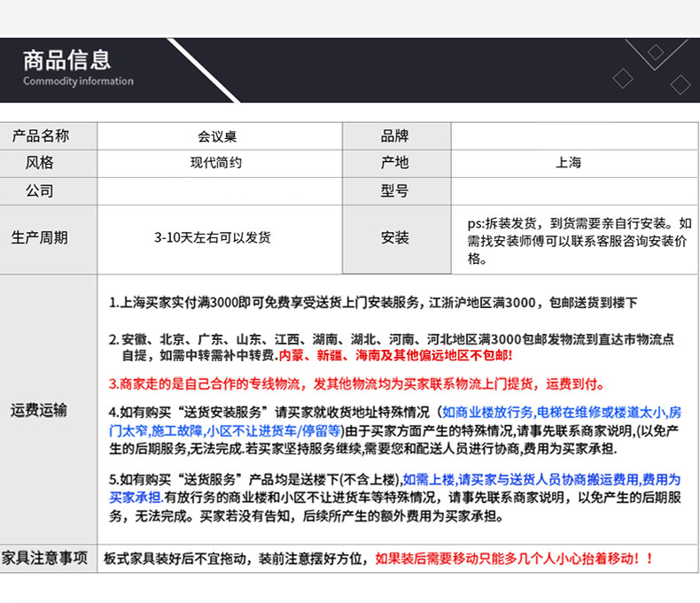The height and width of the screenshot is (603, 700).
Task: Click shipping rule 2 listing 安徽、北京
Action: tap(391, 347)
